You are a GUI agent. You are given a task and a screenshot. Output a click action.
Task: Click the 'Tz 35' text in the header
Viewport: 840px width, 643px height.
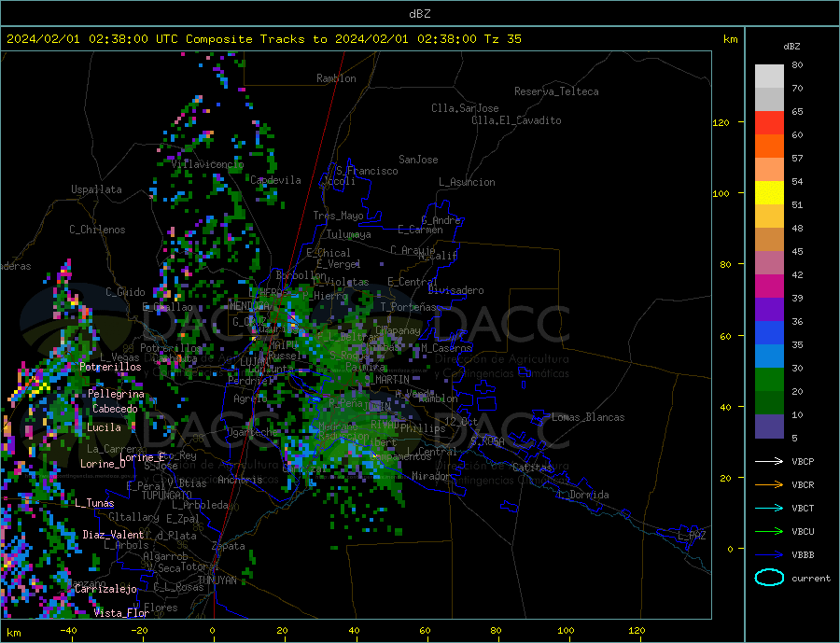(x=503, y=39)
